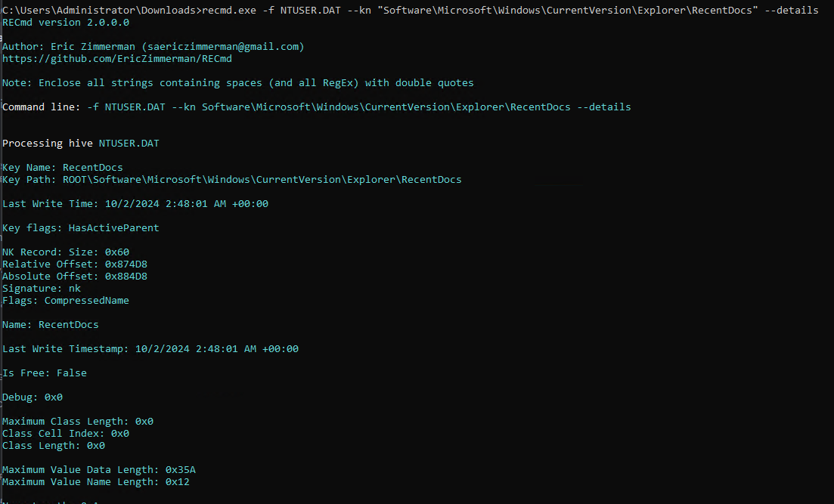Click the Key flags: HasActiveParent line
The height and width of the screenshot is (504, 834).
click(80, 228)
